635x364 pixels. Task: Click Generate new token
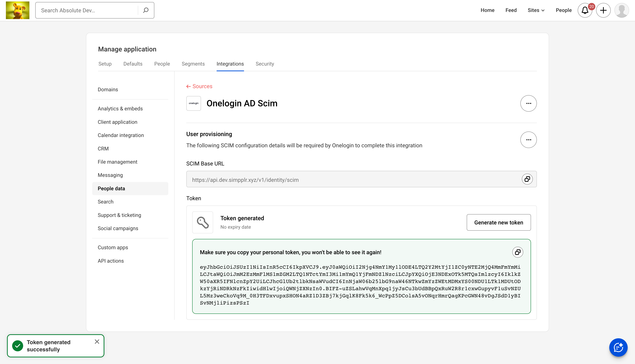coord(498,222)
